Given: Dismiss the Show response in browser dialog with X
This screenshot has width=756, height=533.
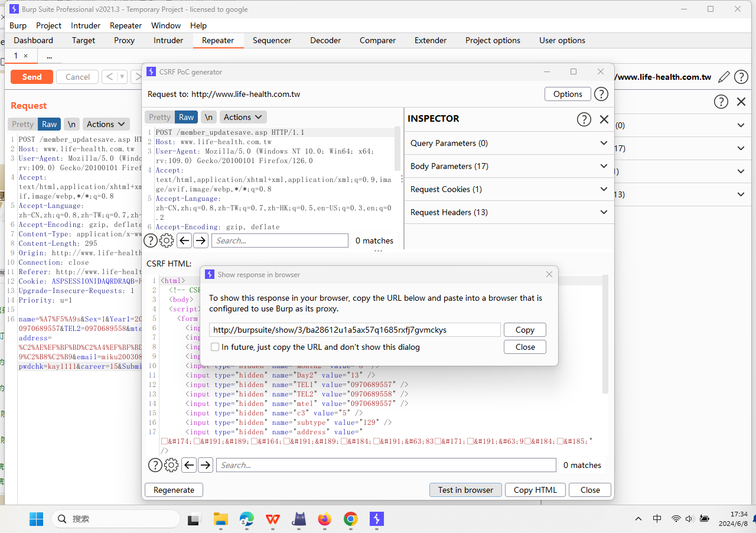Looking at the screenshot, I should [549, 274].
